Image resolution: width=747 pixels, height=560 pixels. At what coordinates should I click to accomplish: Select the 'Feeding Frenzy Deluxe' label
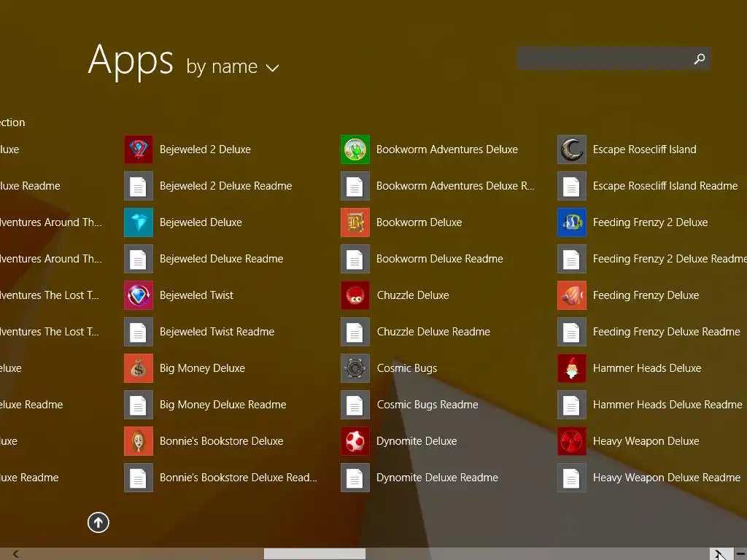[646, 295]
